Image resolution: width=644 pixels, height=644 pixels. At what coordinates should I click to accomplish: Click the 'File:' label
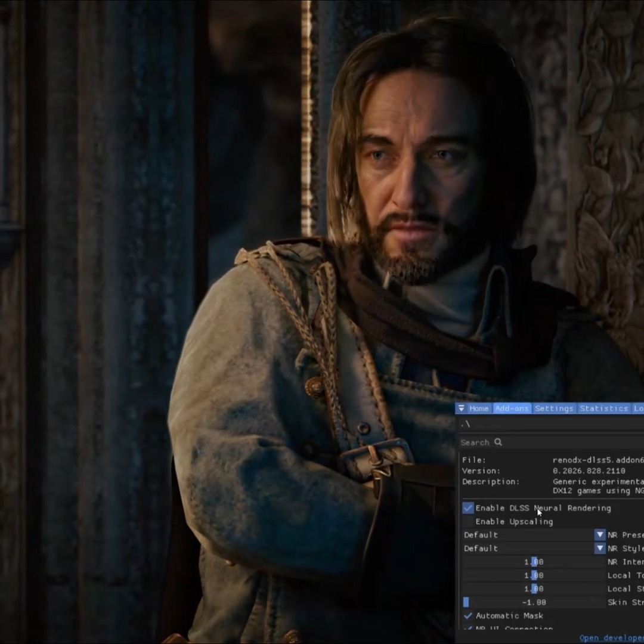tap(473, 460)
